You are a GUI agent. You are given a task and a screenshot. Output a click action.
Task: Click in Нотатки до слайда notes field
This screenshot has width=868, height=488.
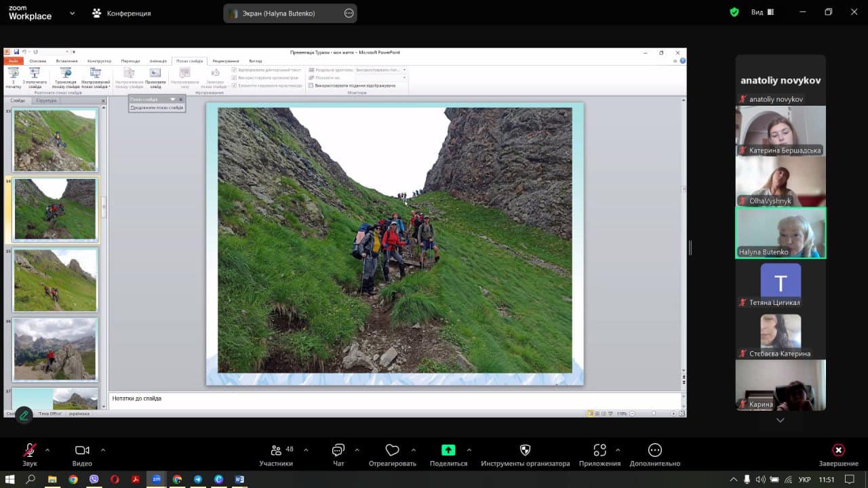(396, 399)
